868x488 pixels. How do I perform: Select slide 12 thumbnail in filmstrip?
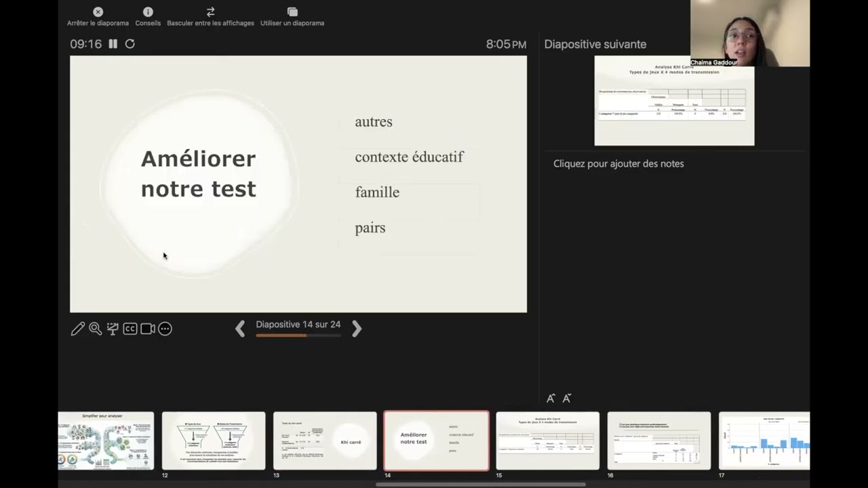pyautogui.click(x=214, y=441)
